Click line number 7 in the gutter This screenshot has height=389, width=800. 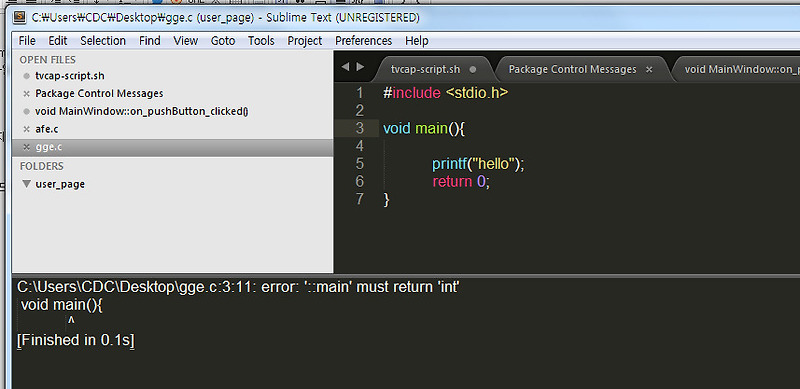click(x=360, y=199)
